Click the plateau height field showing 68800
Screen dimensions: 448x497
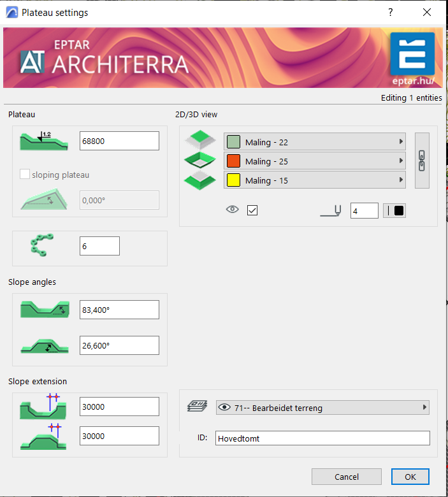[x=119, y=141]
